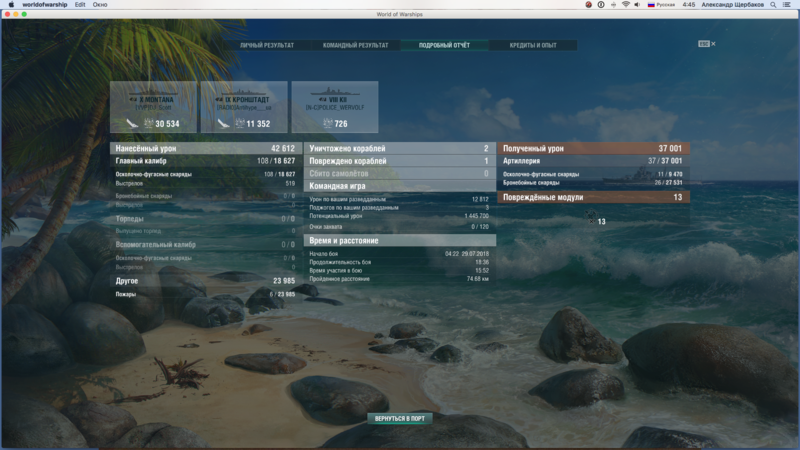Click the clock showing 4:45
This screenshot has height=450, width=800.
pos(689,4)
